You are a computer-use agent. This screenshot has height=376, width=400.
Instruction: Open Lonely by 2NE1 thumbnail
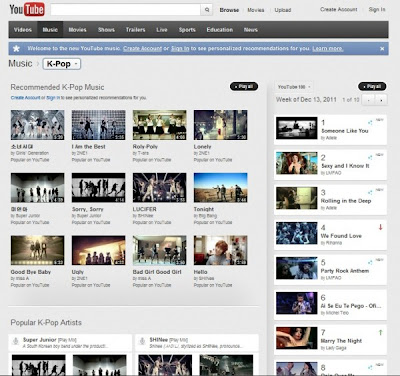click(x=220, y=125)
